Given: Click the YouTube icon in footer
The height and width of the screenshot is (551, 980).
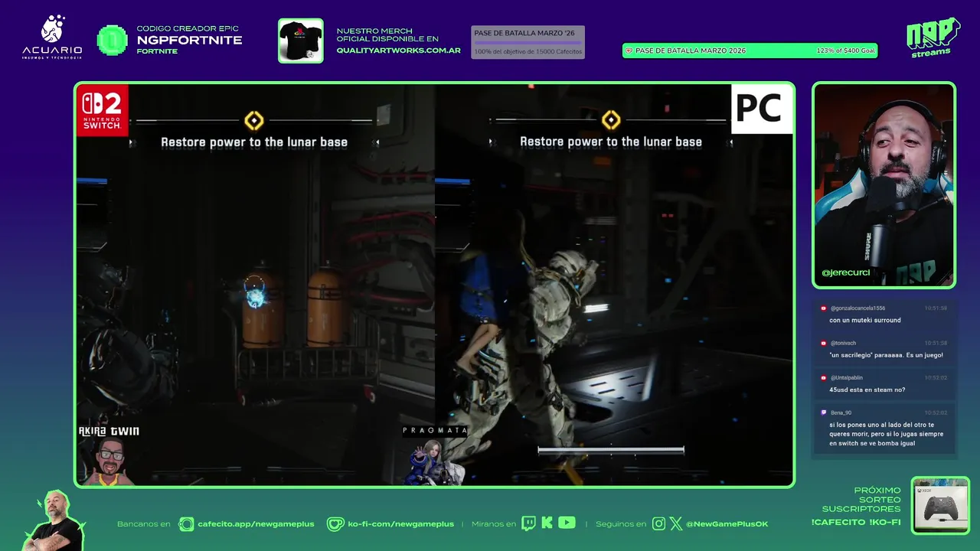Looking at the screenshot, I should click(567, 523).
